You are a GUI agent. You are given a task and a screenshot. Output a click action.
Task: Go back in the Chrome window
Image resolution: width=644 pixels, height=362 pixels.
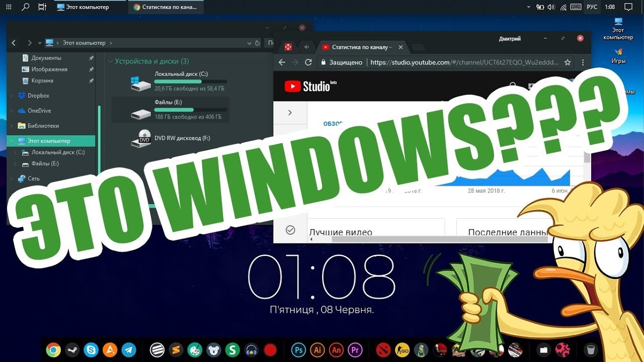point(282,62)
